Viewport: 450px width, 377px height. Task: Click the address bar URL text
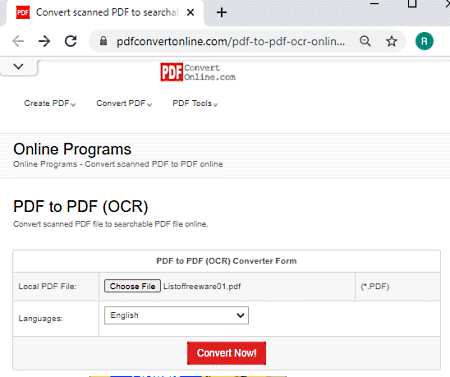[x=231, y=41]
